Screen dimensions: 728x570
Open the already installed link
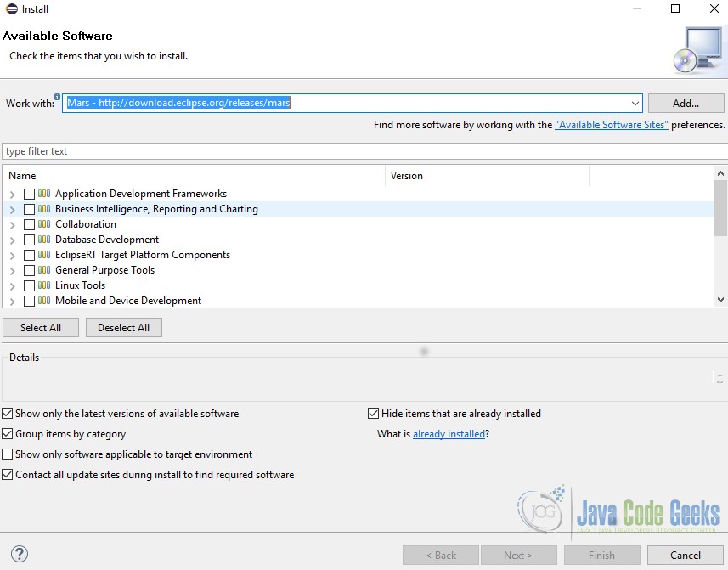click(449, 434)
